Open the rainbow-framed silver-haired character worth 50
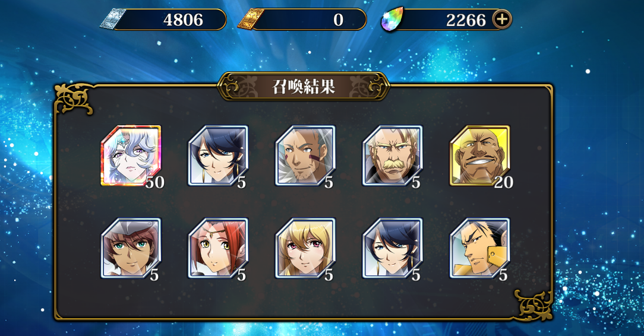The width and height of the screenshot is (644, 336). (131, 156)
